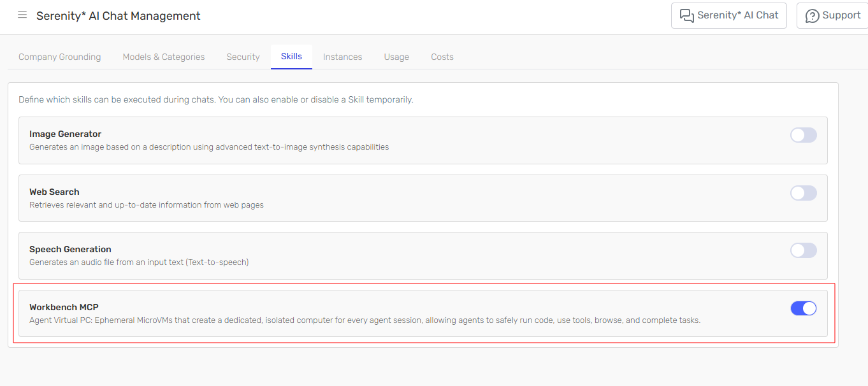Click the chat bubbles icon for Serenity* AI Chat

tap(686, 15)
